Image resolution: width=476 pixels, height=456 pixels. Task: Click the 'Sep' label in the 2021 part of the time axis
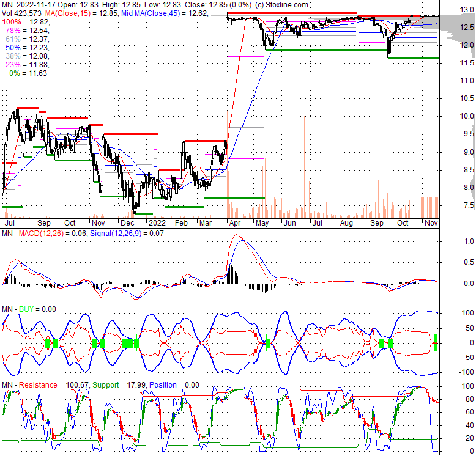(x=43, y=223)
